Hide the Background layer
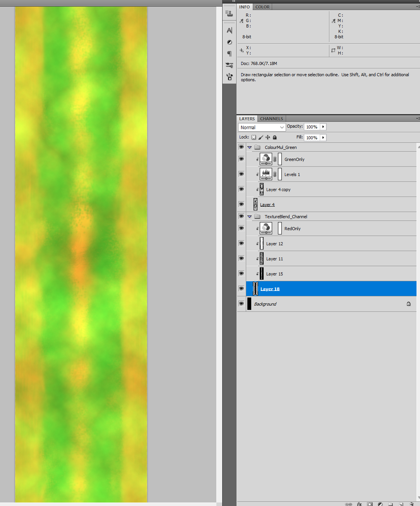 [x=241, y=304]
